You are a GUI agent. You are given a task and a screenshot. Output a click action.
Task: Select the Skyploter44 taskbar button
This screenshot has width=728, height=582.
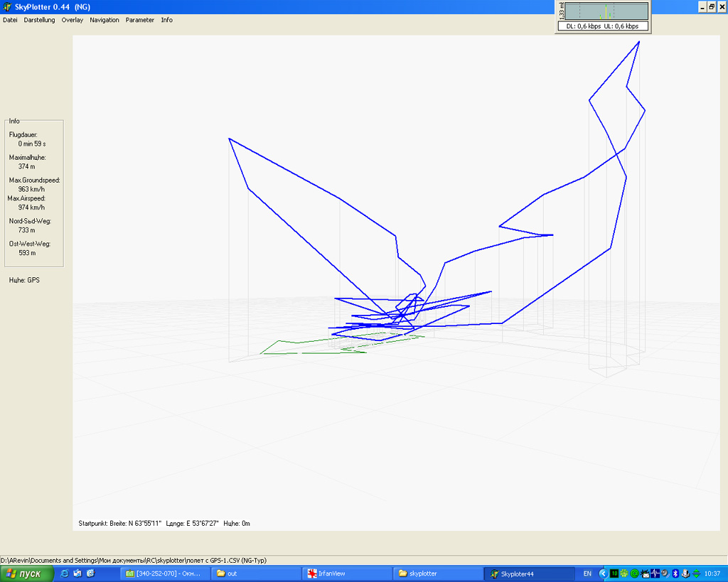pyautogui.click(x=528, y=573)
